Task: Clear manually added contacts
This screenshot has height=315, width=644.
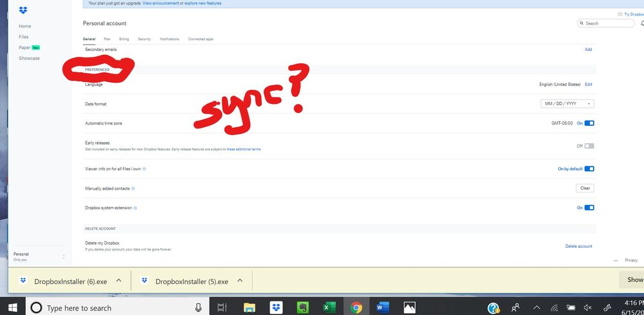Action: (x=584, y=188)
